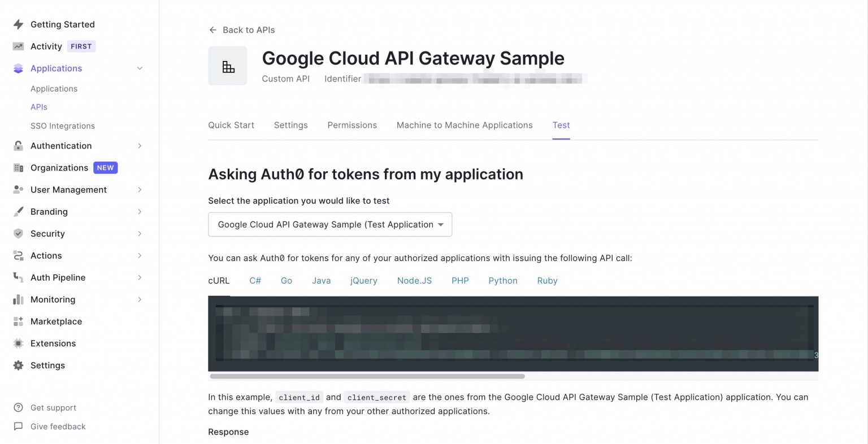Image resolution: width=868 pixels, height=444 pixels.
Task: Switch to the Permissions tab
Action: click(x=352, y=125)
